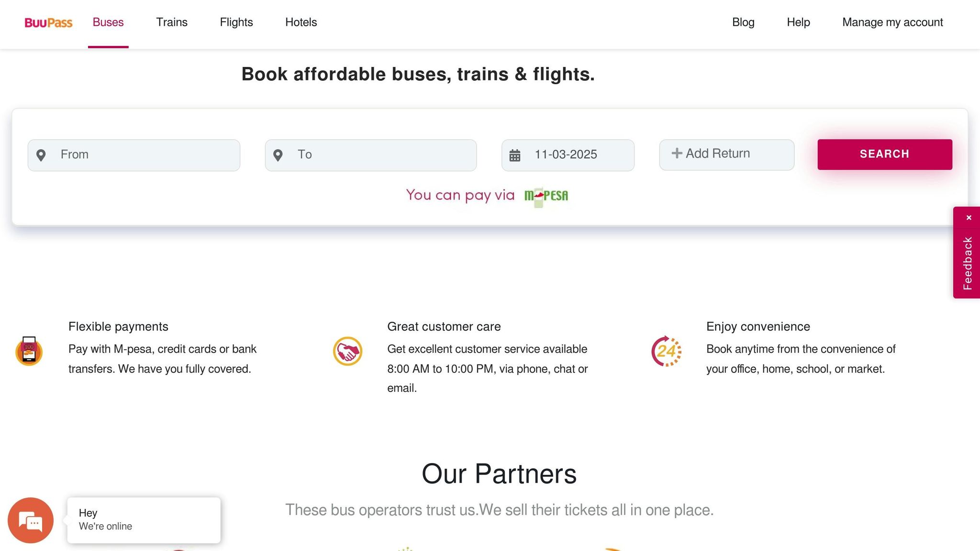Screen dimensions: 980x551
Task: Focus the To destination input
Action: [x=378, y=155]
